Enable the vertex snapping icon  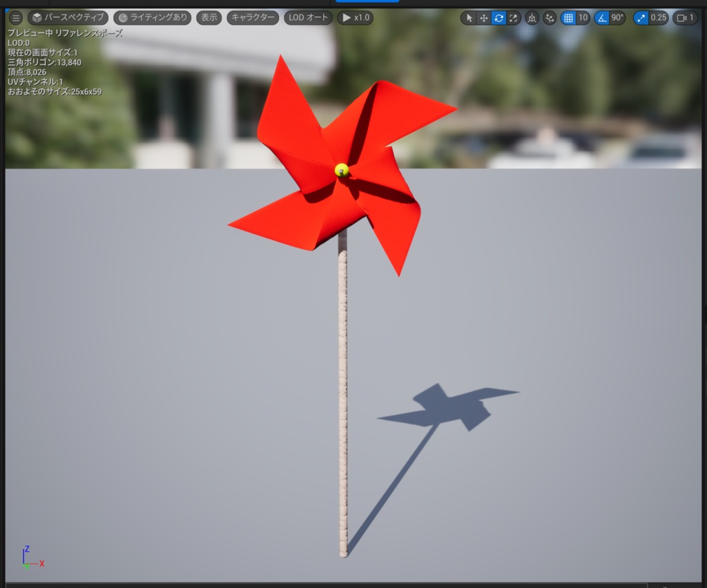pyautogui.click(x=549, y=18)
